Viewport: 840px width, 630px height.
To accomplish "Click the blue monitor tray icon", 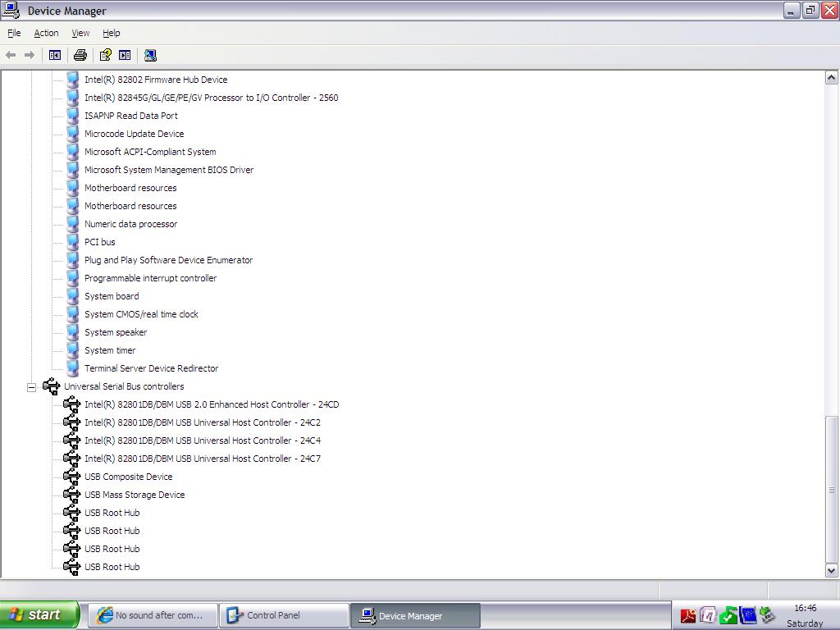I will tap(748, 615).
